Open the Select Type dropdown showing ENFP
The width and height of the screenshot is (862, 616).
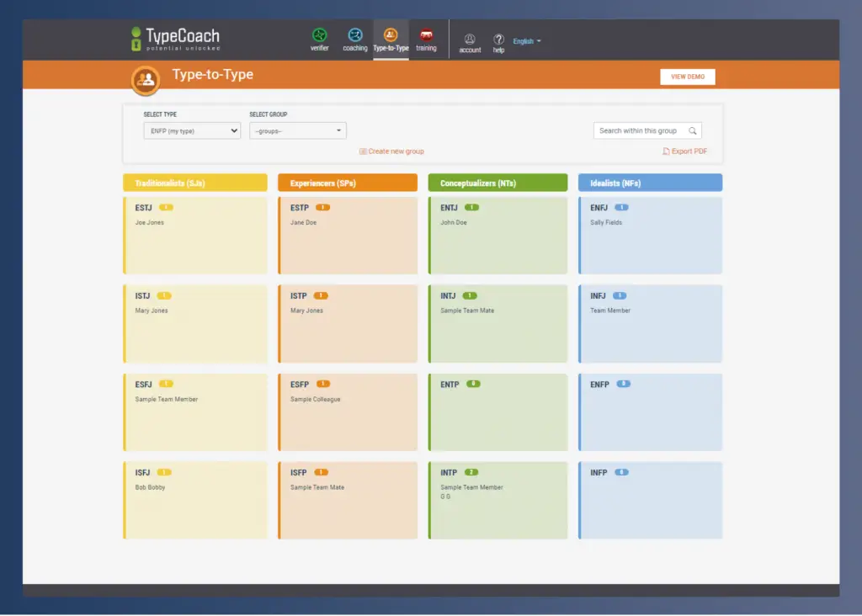pos(192,130)
